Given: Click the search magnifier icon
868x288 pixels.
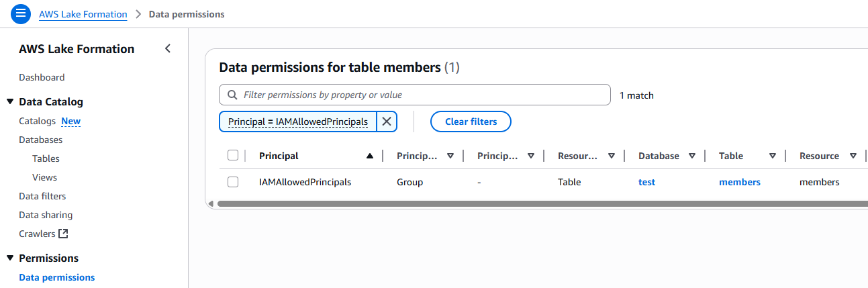Looking at the screenshot, I should click(x=232, y=95).
